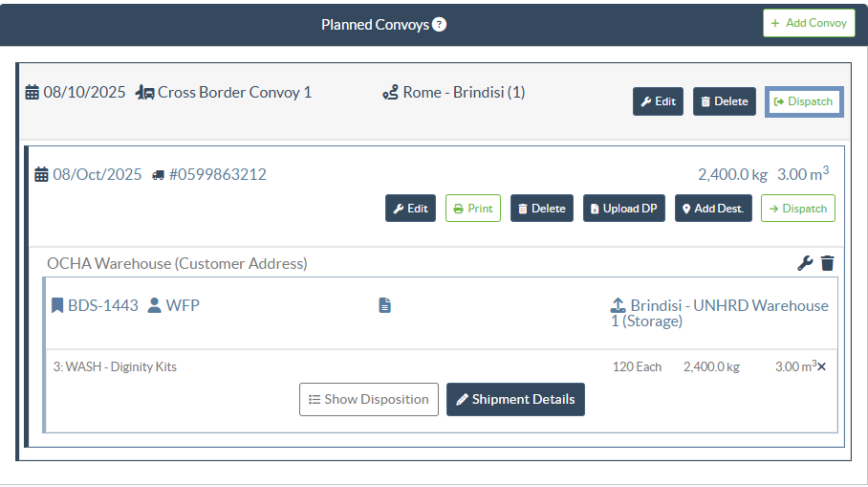This screenshot has height=487, width=868.
Task: Click the Add Convoy button
Action: tap(809, 23)
